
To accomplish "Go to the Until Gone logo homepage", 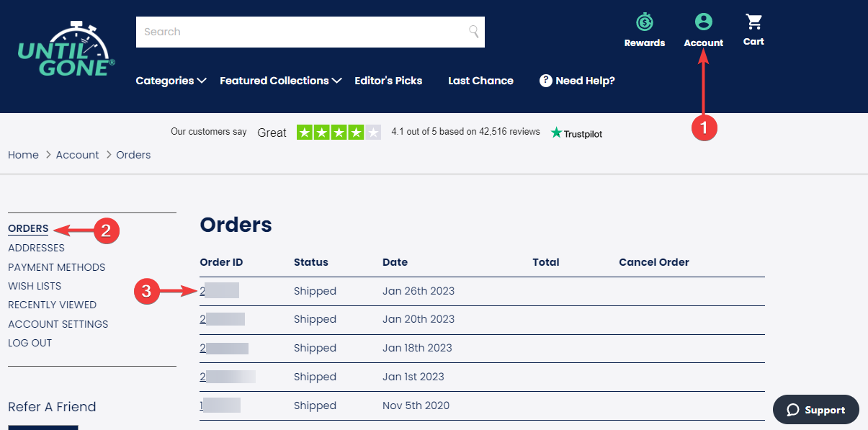I will 66,50.
